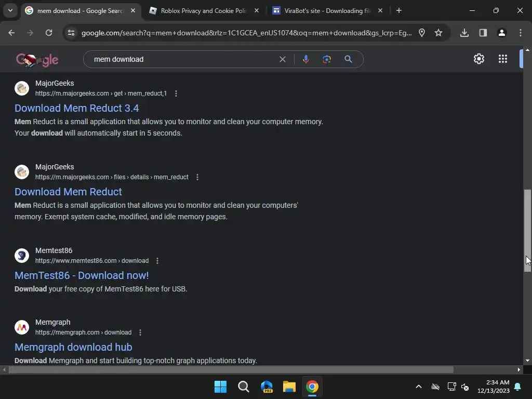This screenshot has width=532, height=399.
Task: Click the horizontal scrollbar thumb
Action: tap(231, 370)
